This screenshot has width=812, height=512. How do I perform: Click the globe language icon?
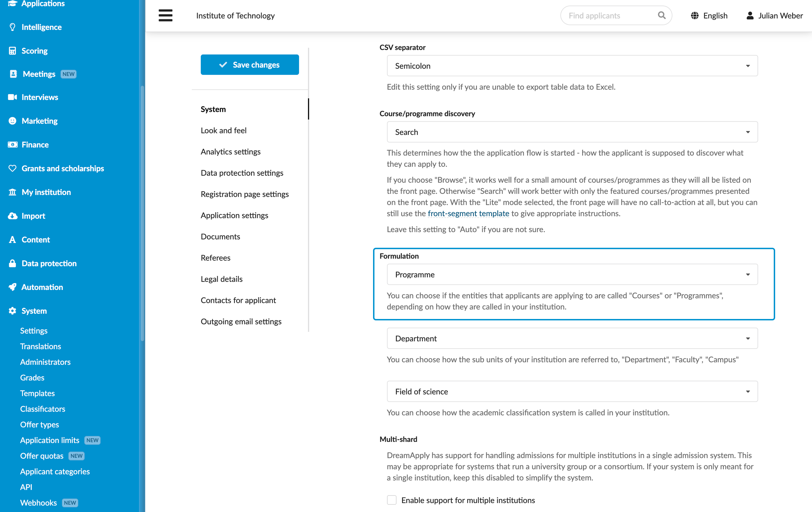pos(695,16)
